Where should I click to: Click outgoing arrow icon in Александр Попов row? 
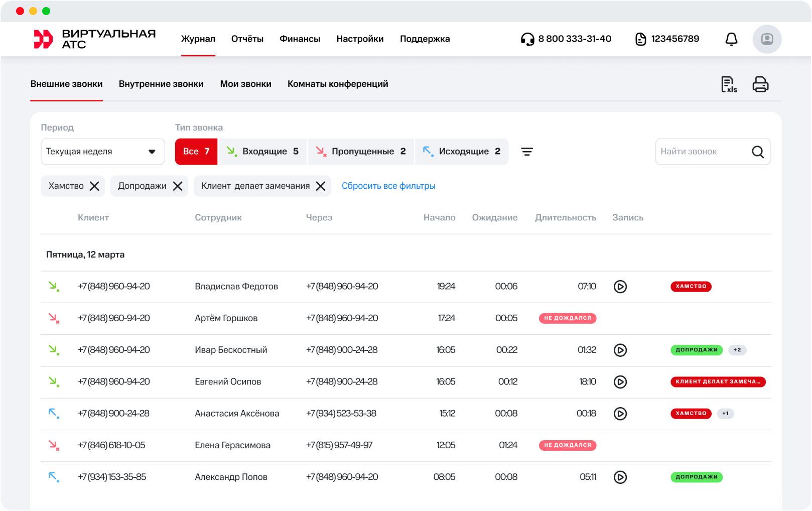(54, 477)
